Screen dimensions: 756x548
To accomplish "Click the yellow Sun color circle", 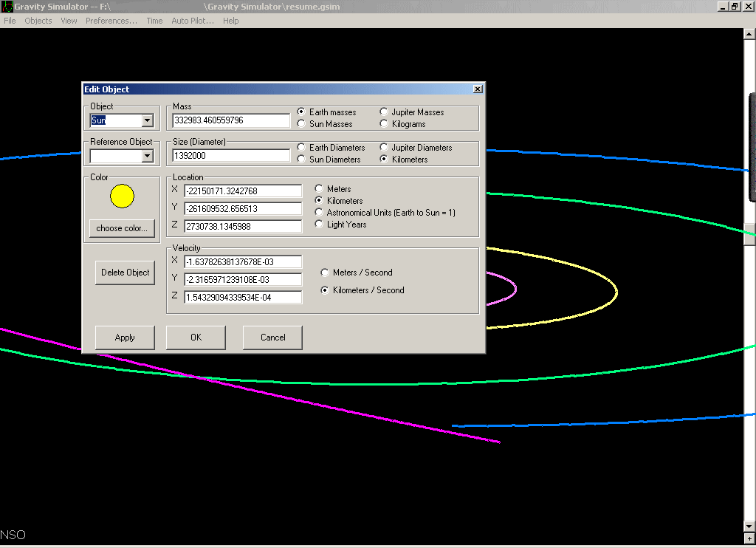I will tap(122, 196).
